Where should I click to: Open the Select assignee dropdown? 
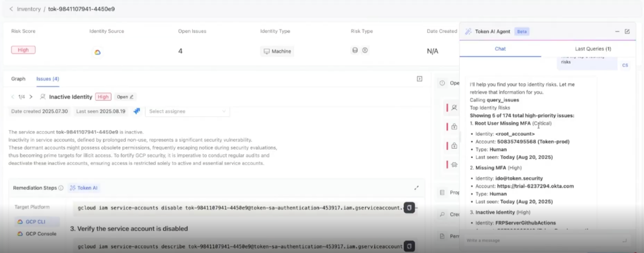(x=187, y=111)
